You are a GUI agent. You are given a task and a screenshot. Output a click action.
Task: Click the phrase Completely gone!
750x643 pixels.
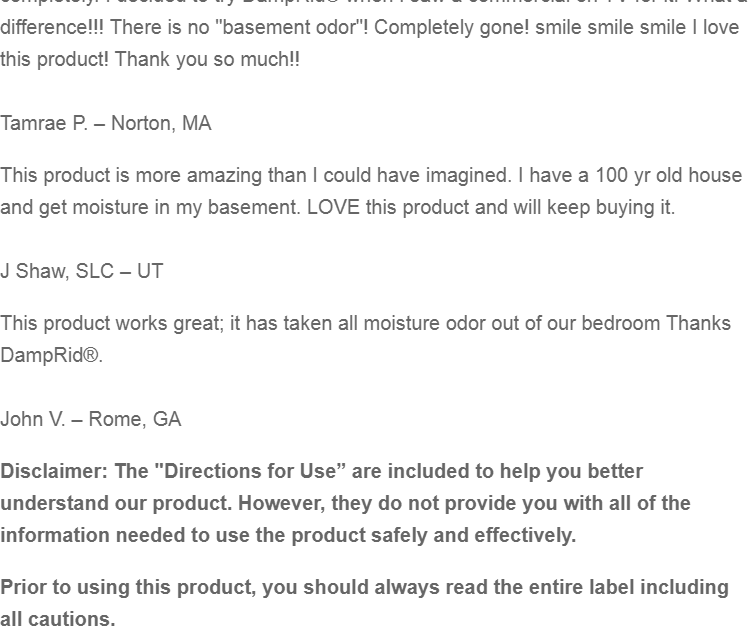tap(451, 27)
